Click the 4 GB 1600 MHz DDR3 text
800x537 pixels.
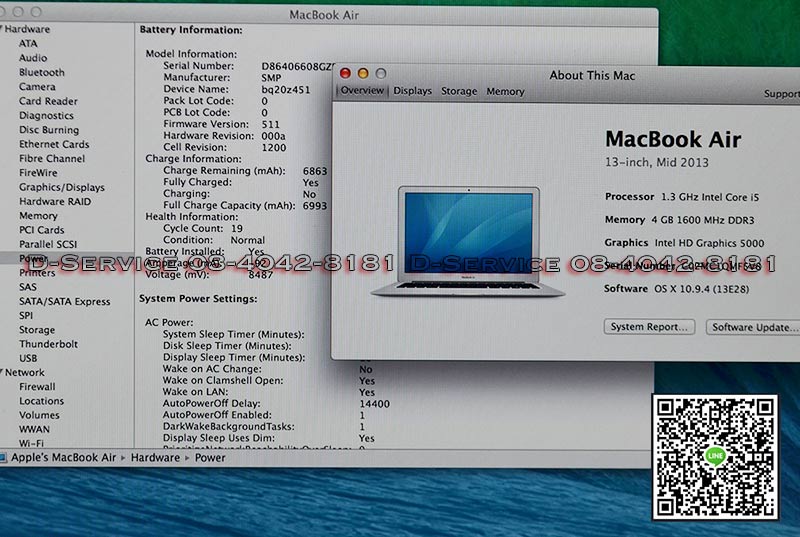coord(703,220)
